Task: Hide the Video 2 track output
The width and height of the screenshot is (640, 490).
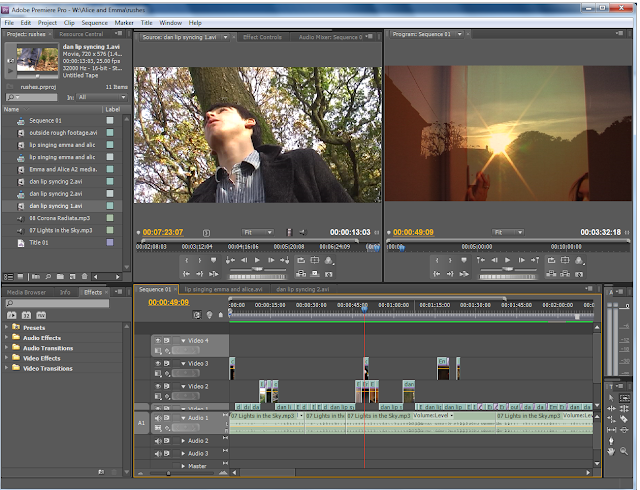Action: pyautogui.click(x=157, y=386)
